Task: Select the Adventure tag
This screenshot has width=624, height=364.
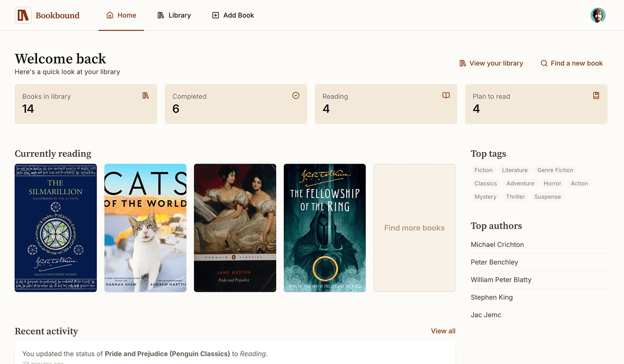Action: pos(520,183)
